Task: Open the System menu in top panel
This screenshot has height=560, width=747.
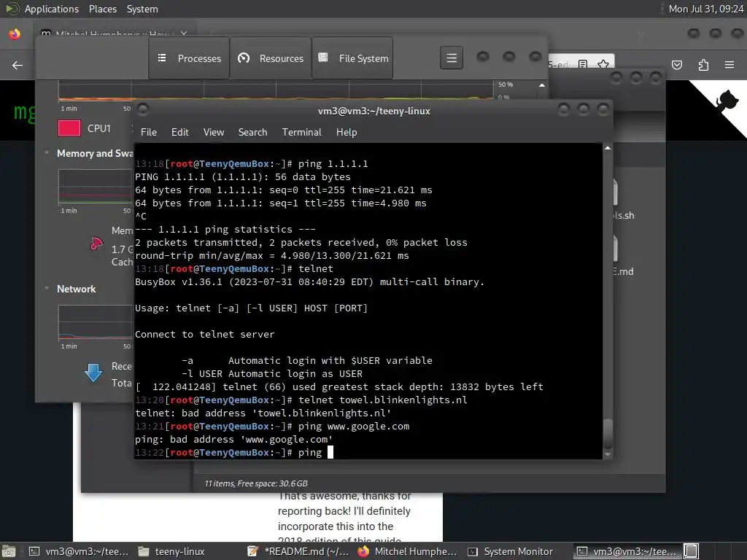Action: (142, 9)
